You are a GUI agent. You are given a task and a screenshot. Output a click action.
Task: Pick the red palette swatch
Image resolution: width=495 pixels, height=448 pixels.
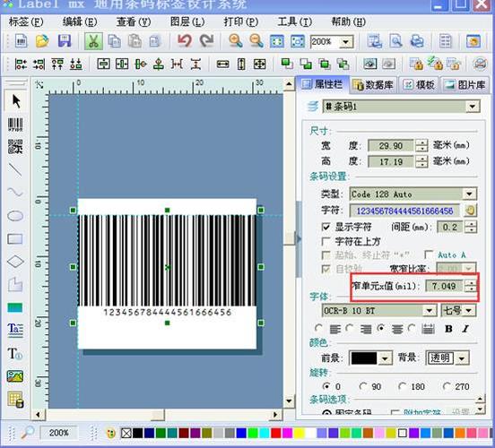click(x=275, y=433)
